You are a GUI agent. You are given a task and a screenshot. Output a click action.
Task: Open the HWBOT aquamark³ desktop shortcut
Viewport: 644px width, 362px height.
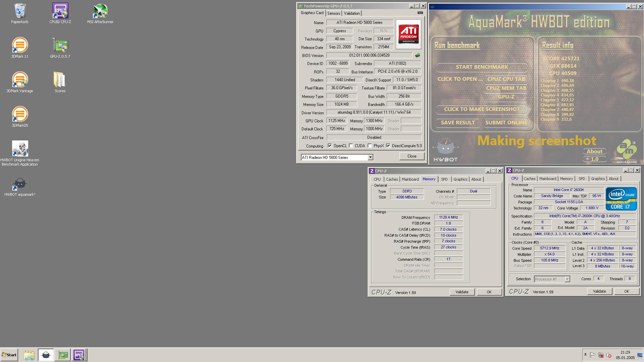pos(20,186)
